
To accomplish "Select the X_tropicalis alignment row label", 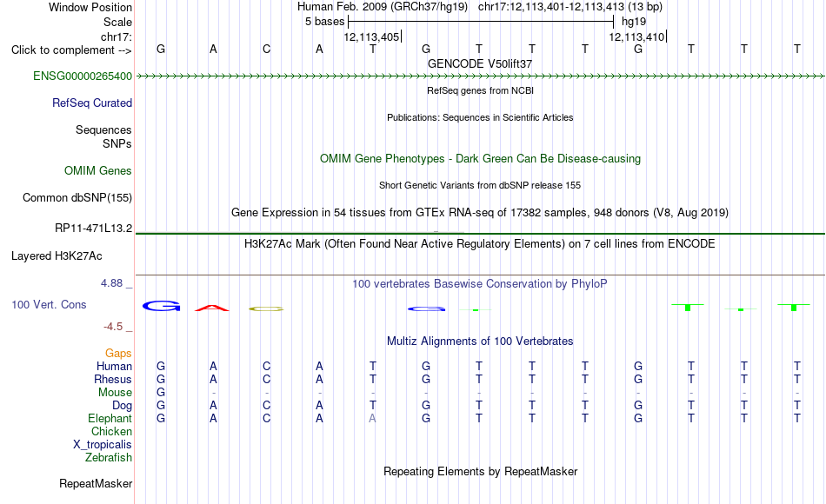I will pyautogui.click(x=103, y=445).
